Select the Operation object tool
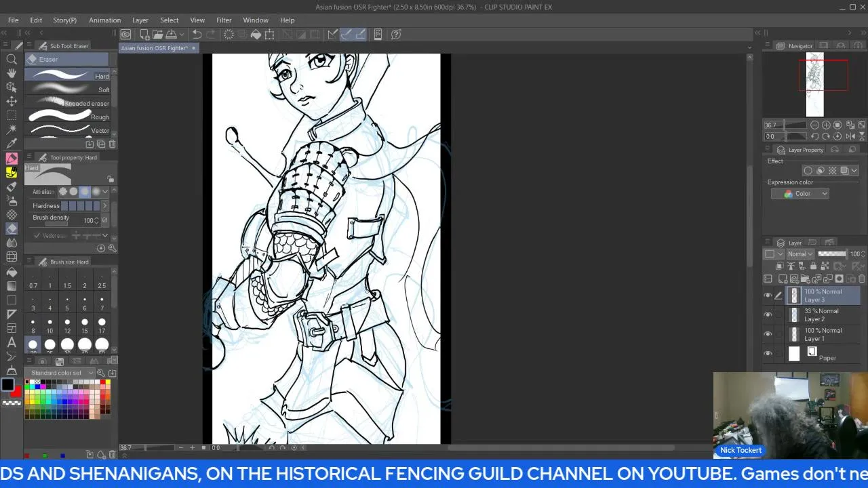 point(12,87)
